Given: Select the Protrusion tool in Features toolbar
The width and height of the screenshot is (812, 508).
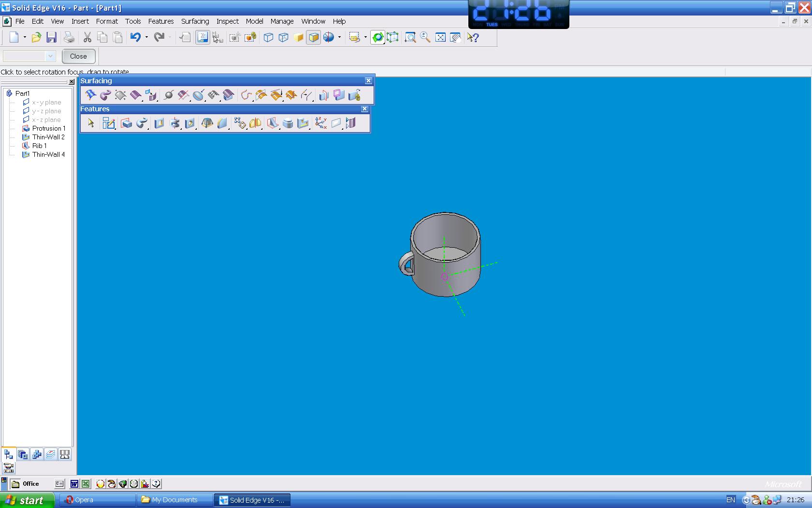Looking at the screenshot, I should tap(126, 123).
